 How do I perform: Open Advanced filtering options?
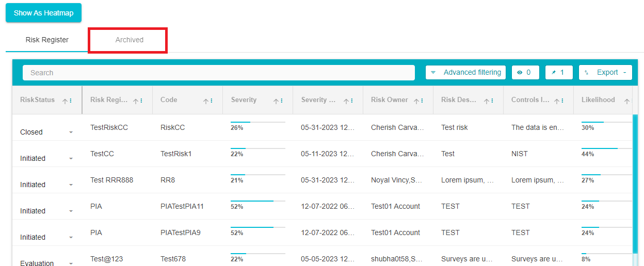tap(466, 73)
